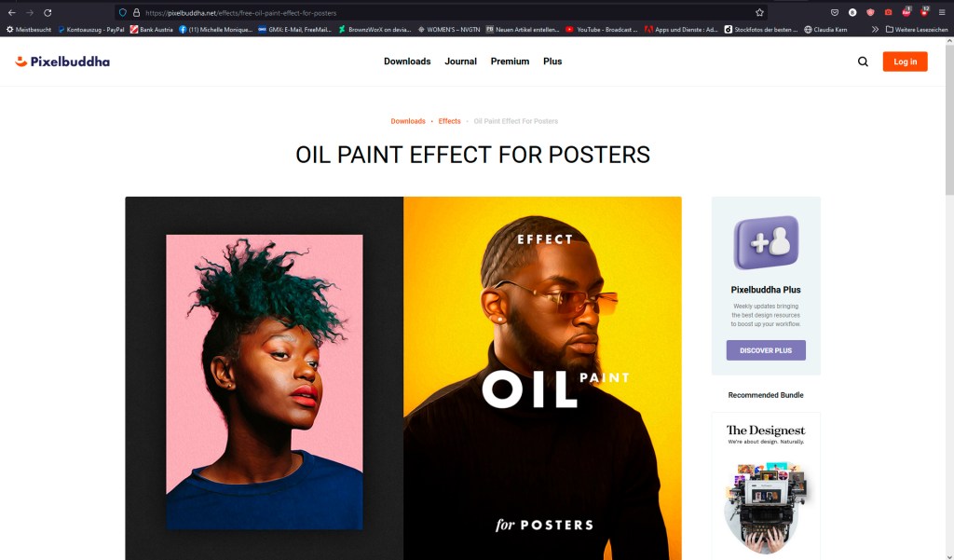Follow the Effects breadcrumb link

pos(450,121)
